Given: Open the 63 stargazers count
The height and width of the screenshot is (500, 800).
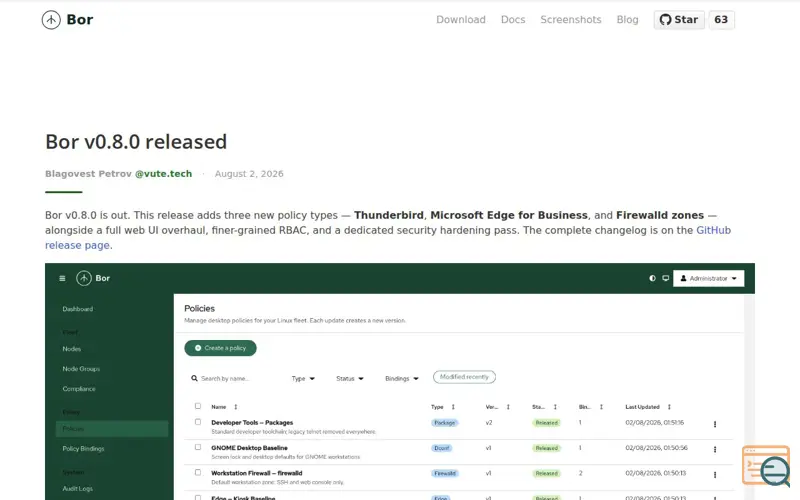Looking at the screenshot, I should [721, 20].
